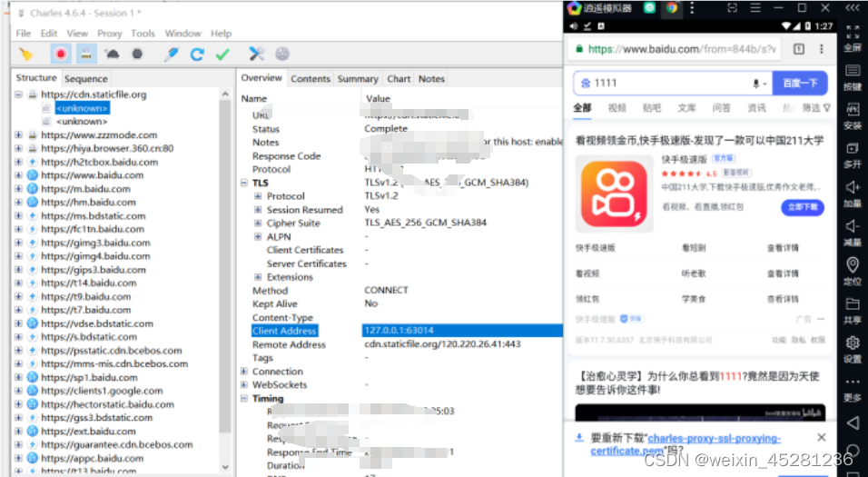The width and height of the screenshot is (868, 477).
Task: Select the https://ms.bdstatic.com host row
Action: (93, 215)
